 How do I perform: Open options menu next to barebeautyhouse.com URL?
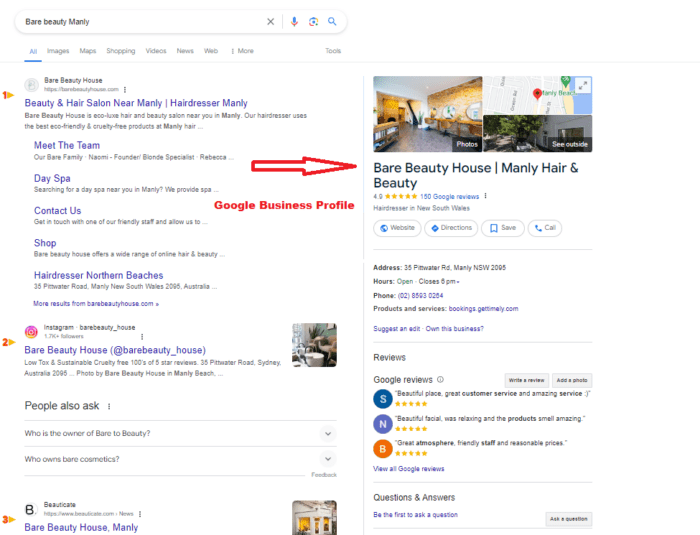coord(125,89)
